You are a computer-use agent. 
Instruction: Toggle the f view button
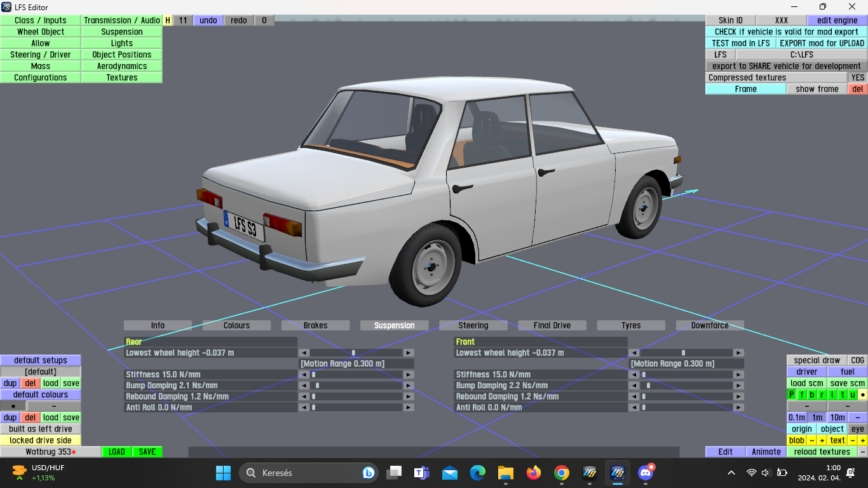point(802,395)
